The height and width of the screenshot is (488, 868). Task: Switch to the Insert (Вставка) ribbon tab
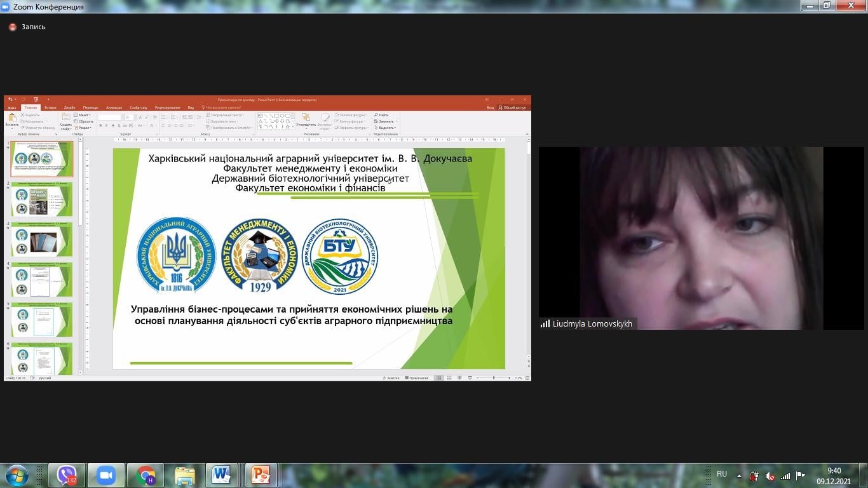click(x=50, y=108)
